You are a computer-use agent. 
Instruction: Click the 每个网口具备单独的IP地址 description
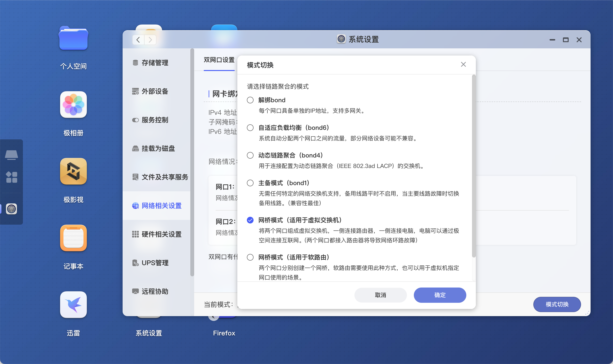[312, 111]
